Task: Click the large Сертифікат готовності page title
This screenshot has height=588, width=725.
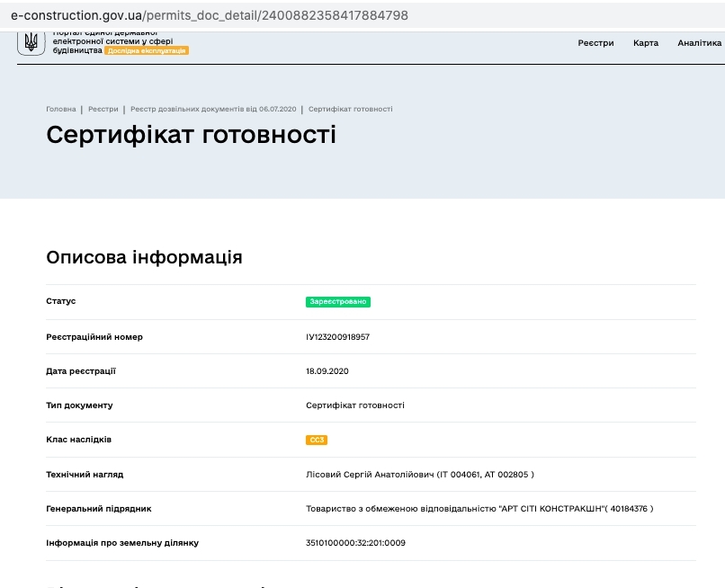Action: point(191,135)
